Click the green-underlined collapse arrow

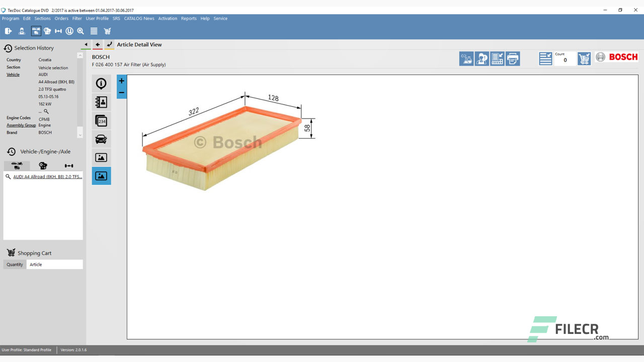click(x=86, y=44)
